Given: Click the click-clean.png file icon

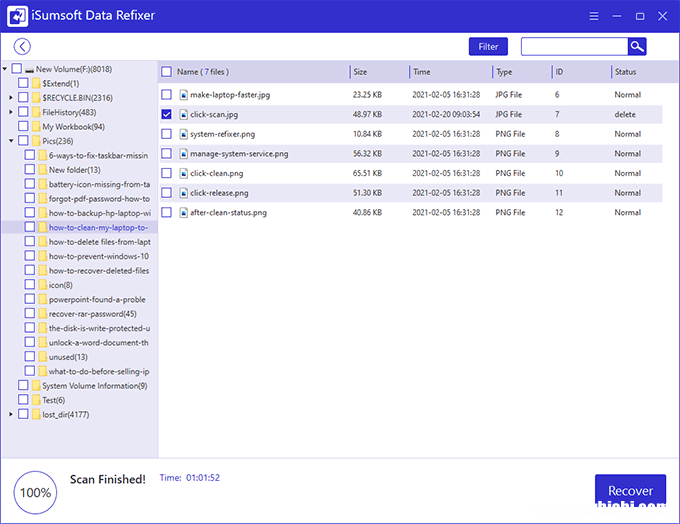Looking at the screenshot, I should pyautogui.click(x=183, y=173).
